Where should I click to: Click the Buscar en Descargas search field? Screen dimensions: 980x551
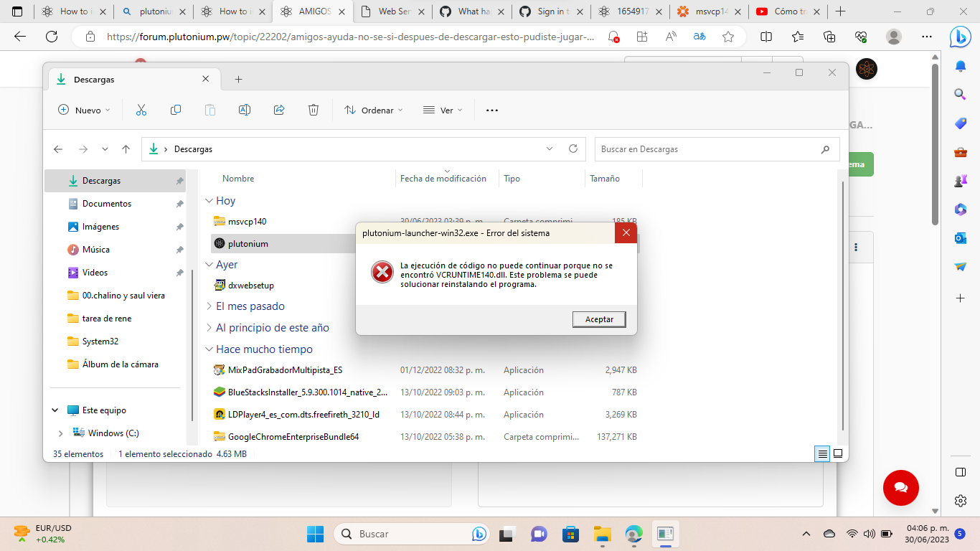click(717, 149)
